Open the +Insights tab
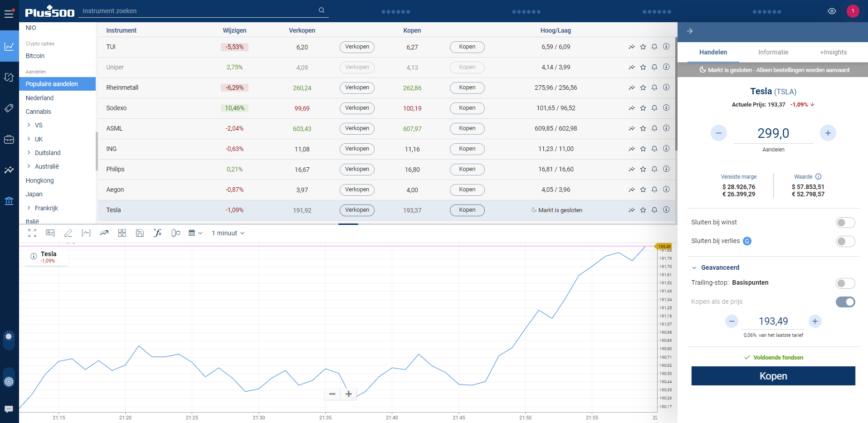Image resolution: width=868 pixels, height=423 pixels. point(833,52)
